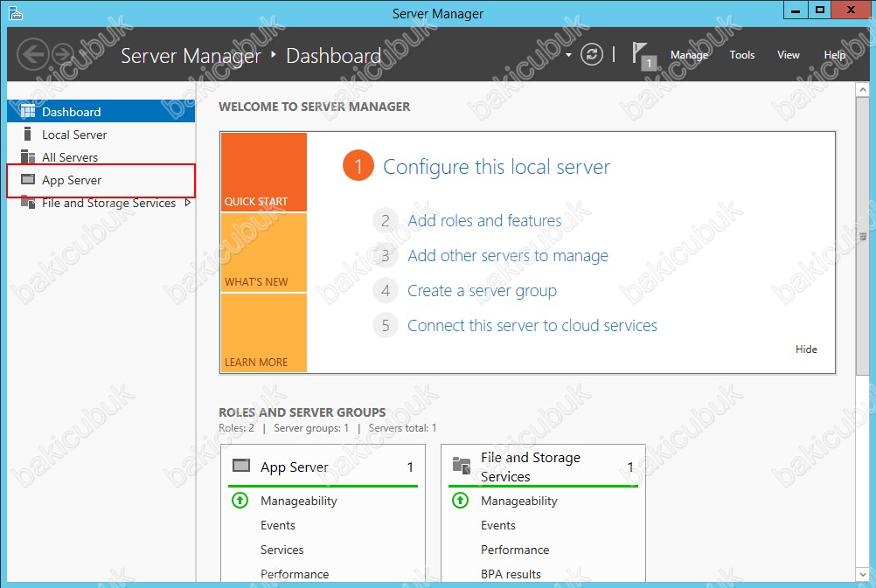Click Add other servers to manage

508,256
